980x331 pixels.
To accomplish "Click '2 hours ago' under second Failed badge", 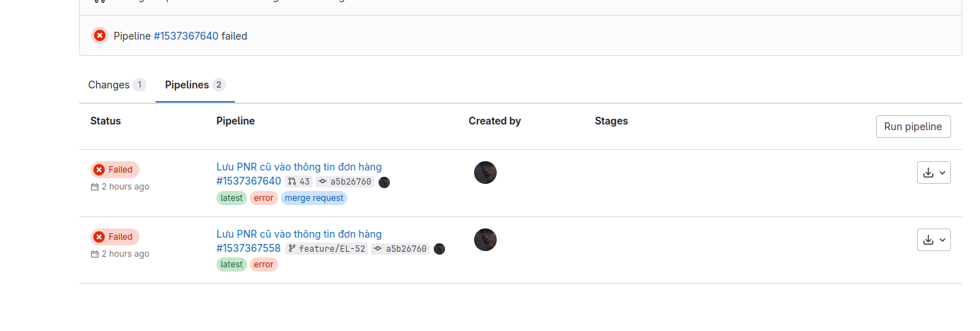I will 125,254.
